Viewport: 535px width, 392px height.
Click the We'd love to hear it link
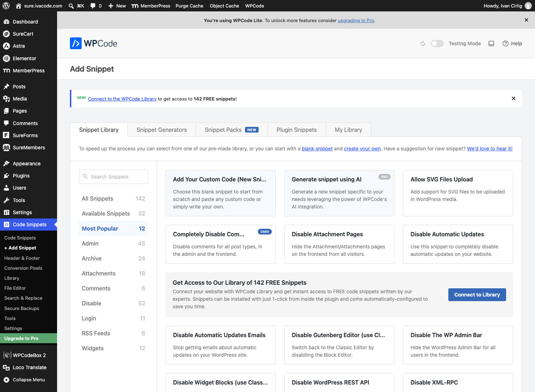coord(490,149)
